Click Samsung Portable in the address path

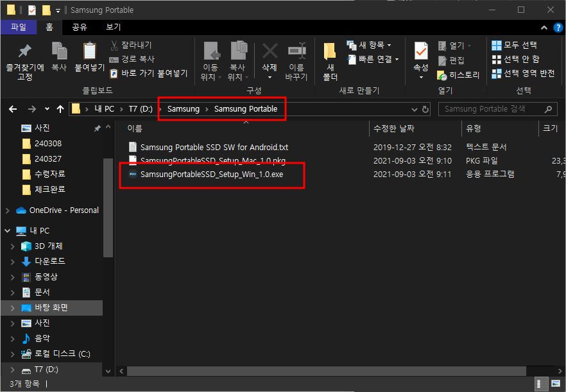point(246,109)
